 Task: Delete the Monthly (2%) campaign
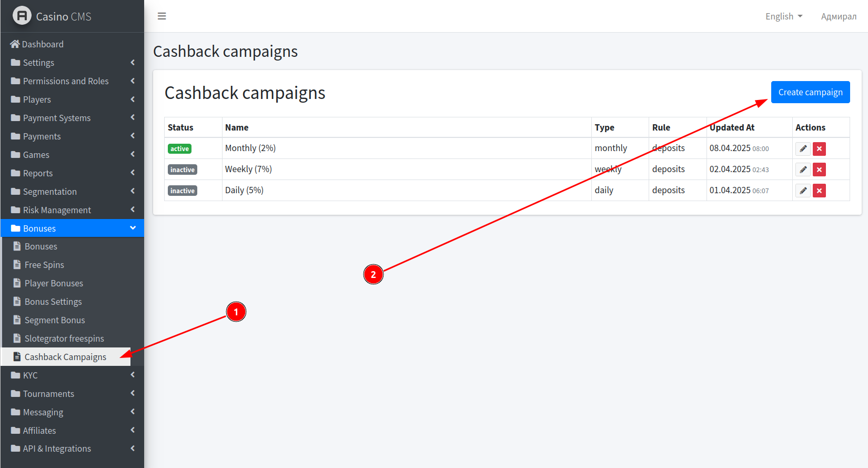click(819, 149)
